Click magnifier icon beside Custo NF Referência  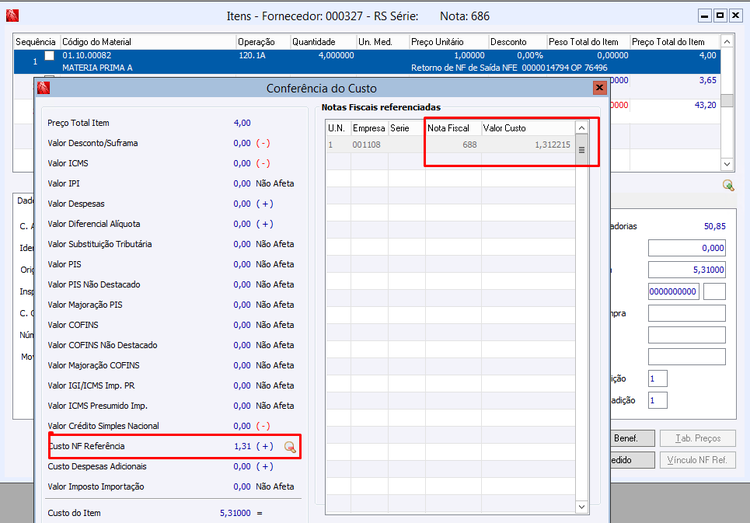(x=290, y=447)
